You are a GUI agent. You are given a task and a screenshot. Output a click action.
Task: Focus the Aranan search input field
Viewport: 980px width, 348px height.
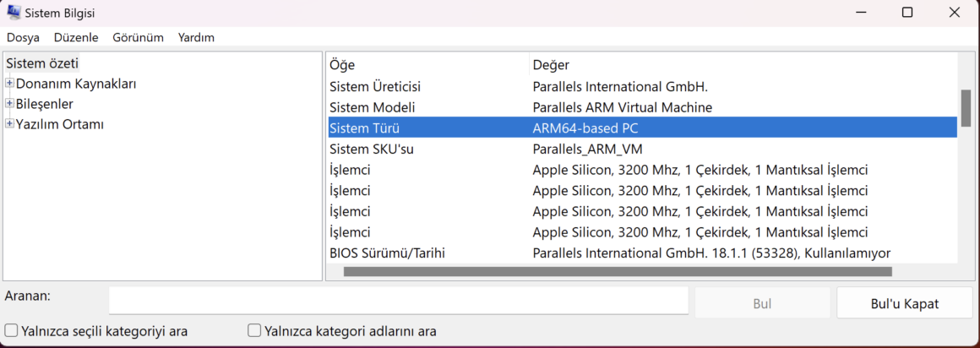(x=398, y=301)
